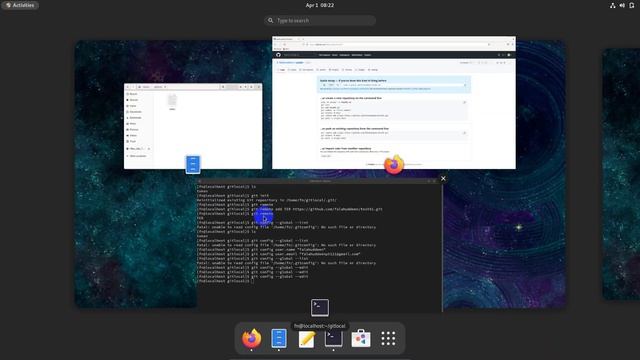
Task: Open Software store from the dock
Action: (x=361, y=338)
